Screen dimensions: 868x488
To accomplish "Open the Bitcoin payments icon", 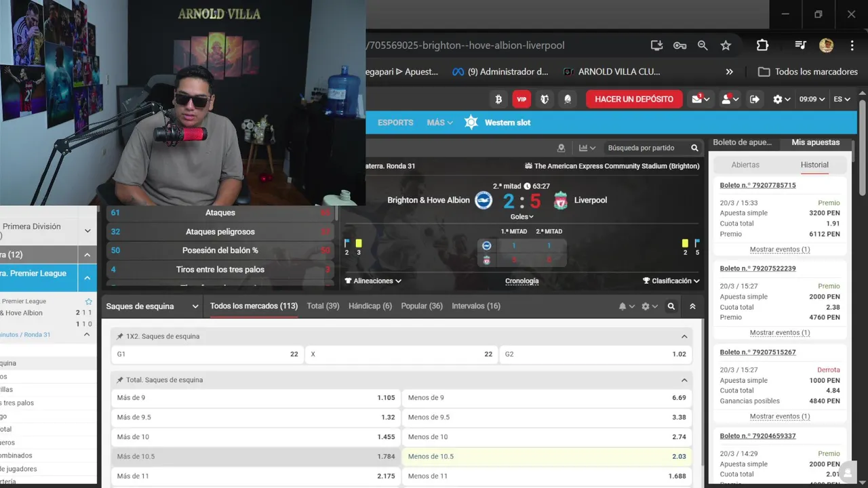I will [498, 99].
